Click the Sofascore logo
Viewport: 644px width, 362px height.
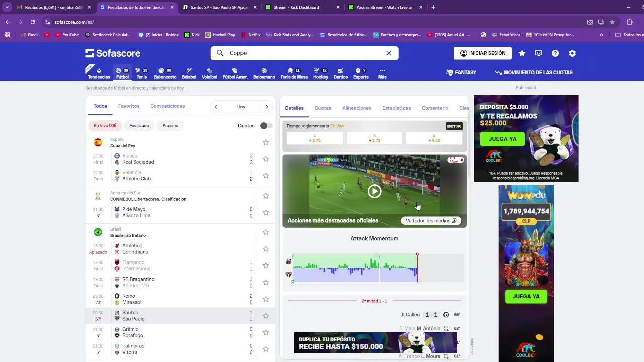[x=113, y=53]
